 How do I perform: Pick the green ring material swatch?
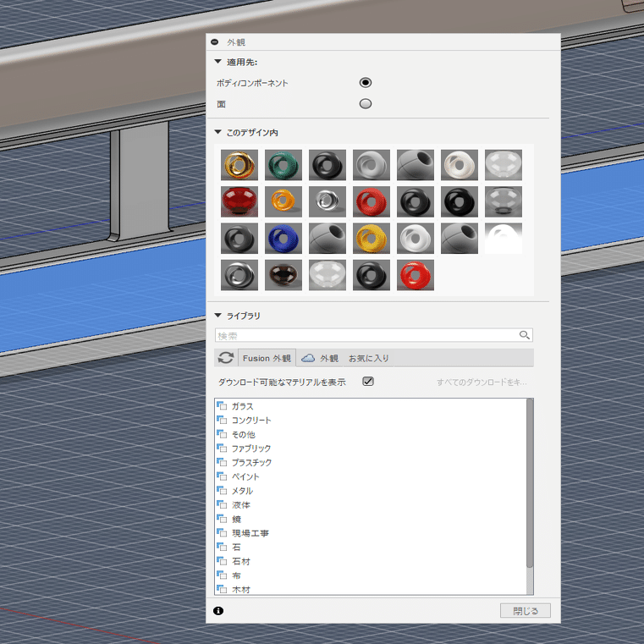[x=283, y=165]
